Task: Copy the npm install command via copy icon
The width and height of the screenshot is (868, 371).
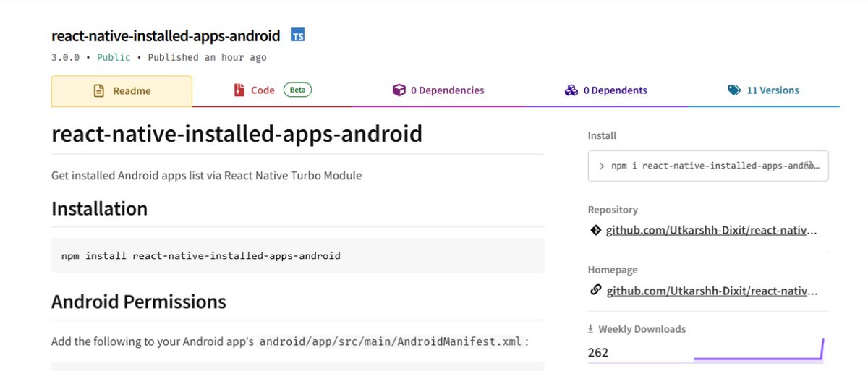Action: click(809, 165)
